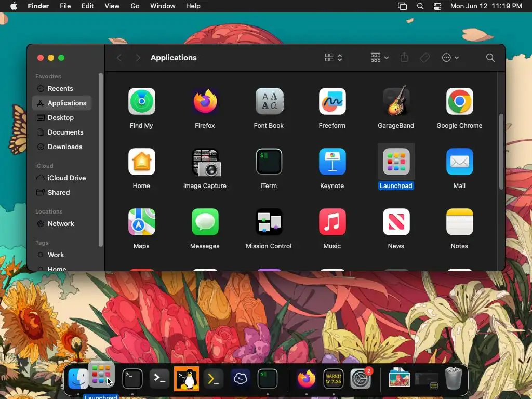The image size is (532, 399).
Task: Open the Trash in the Dock
Action: pos(453,378)
